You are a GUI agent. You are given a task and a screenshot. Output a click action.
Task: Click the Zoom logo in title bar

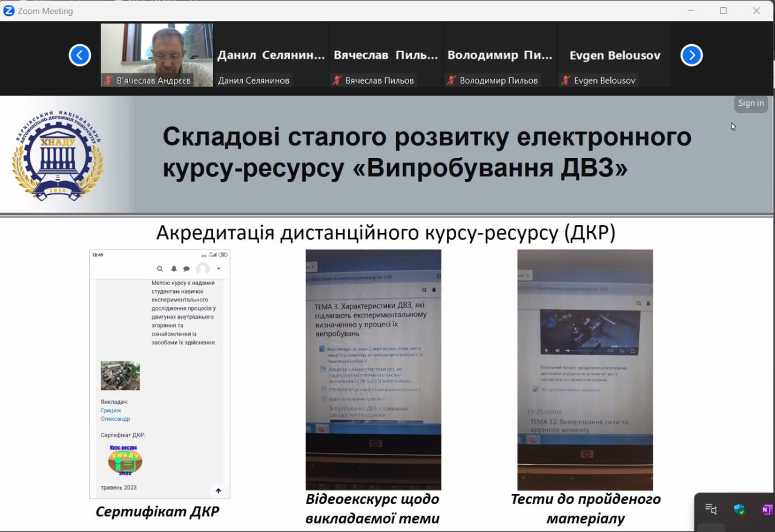(8, 10)
